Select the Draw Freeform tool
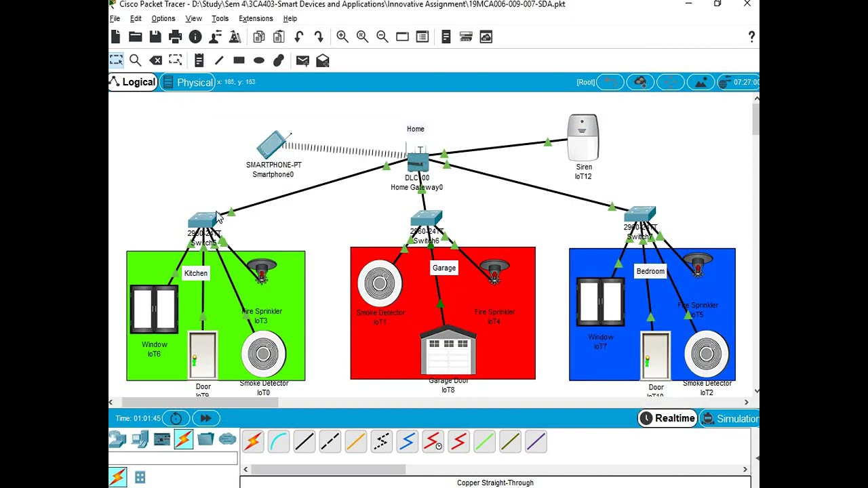This screenshot has height=488, width=868. (x=279, y=60)
